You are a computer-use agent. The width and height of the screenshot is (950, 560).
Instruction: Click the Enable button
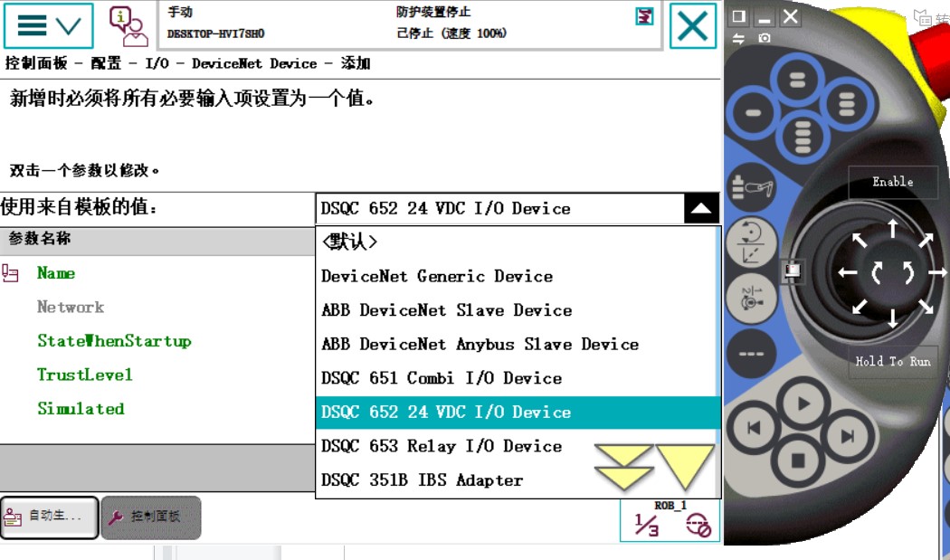pyautogui.click(x=892, y=182)
